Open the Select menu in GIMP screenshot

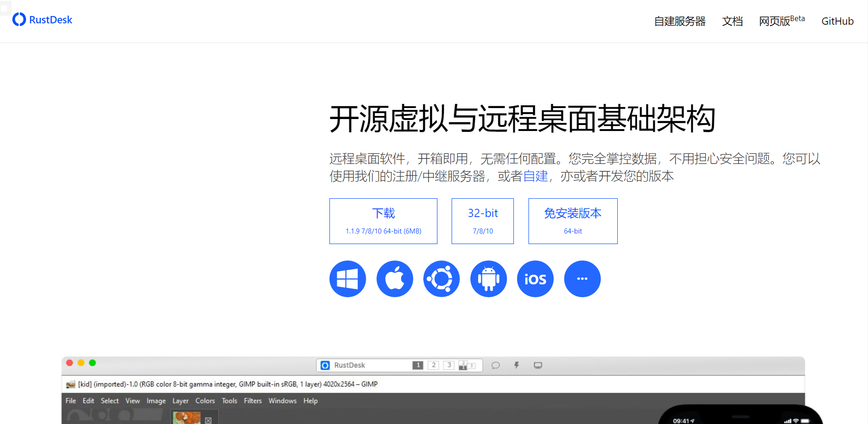pyautogui.click(x=110, y=401)
